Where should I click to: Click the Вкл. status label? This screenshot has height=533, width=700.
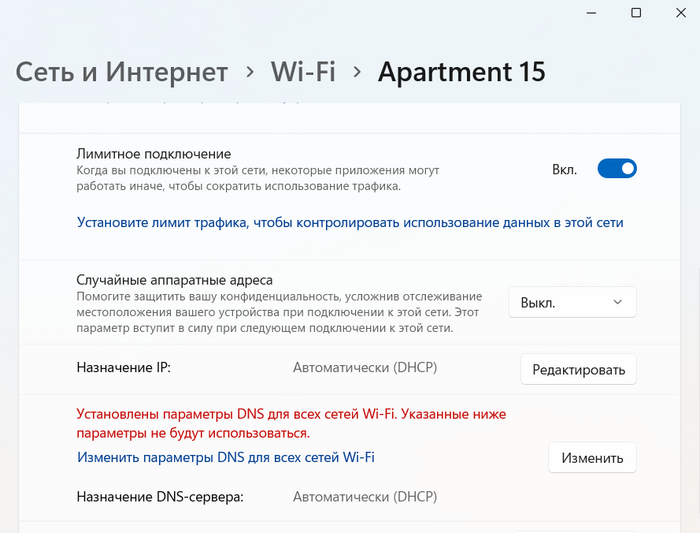[x=565, y=170]
